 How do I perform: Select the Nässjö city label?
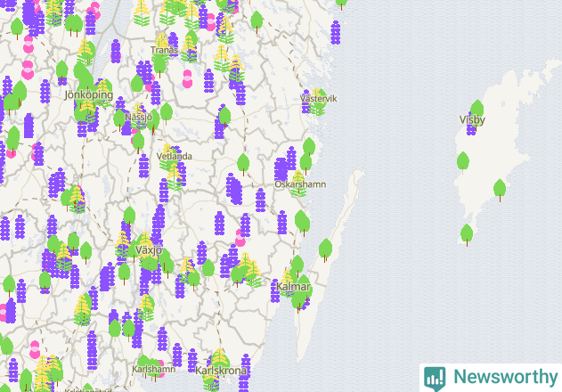coord(139,118)
